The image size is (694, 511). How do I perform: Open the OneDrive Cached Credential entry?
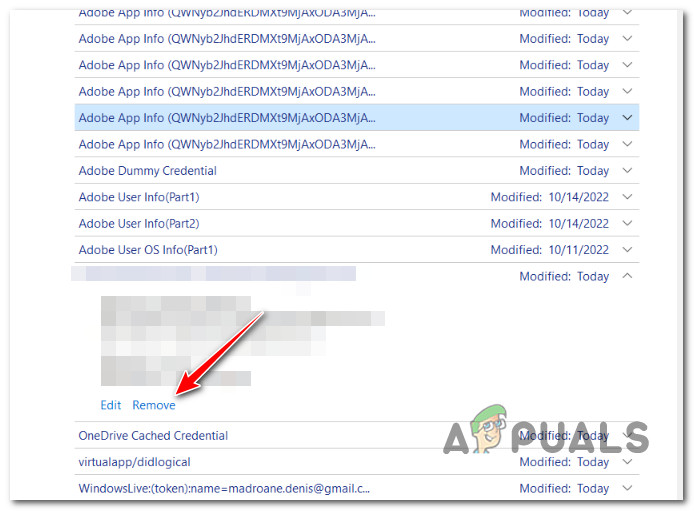click(x=153, y=435)
